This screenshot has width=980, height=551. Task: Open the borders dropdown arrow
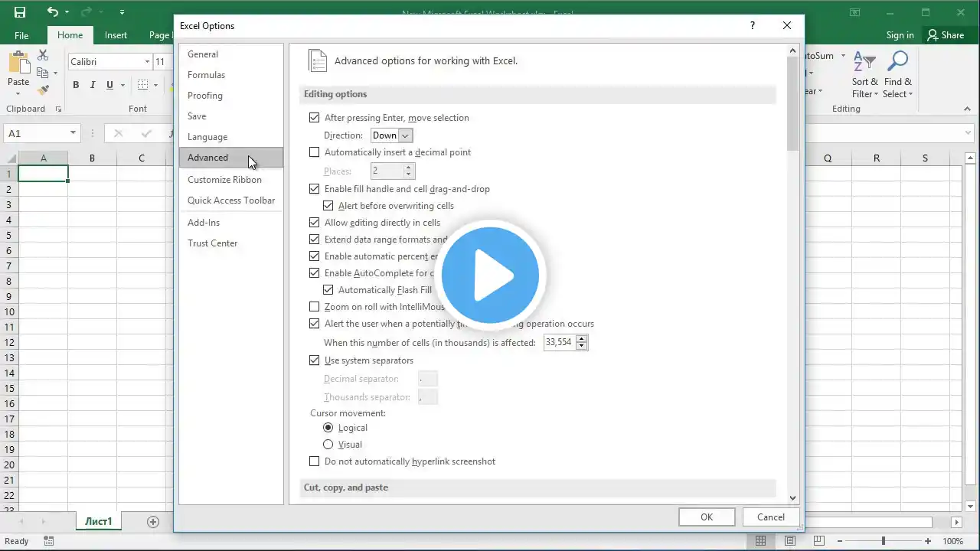(155, 85)
